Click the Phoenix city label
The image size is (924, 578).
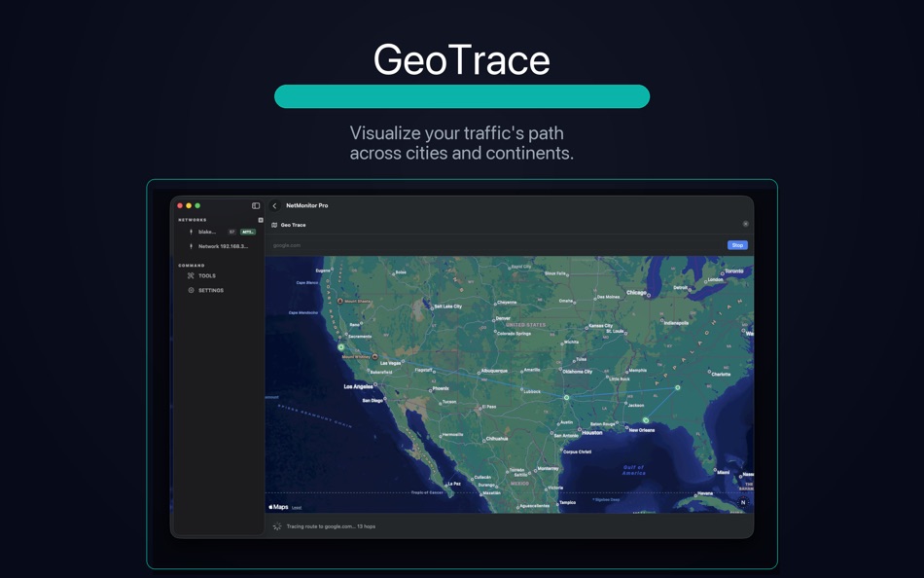point(441,388)
